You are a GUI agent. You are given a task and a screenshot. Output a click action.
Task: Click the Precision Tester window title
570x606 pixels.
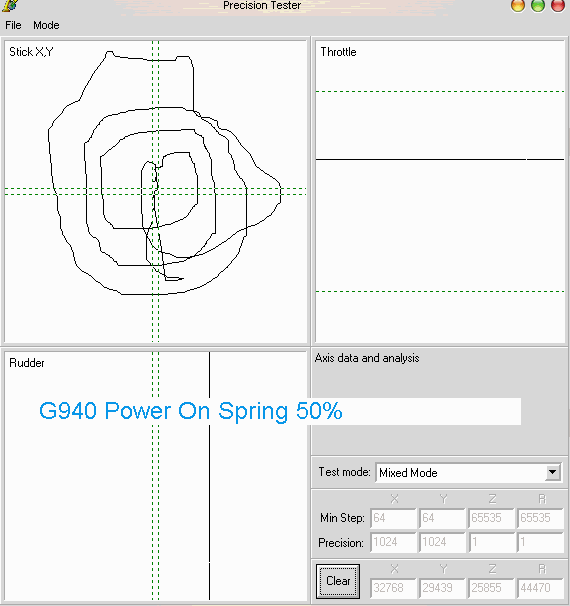coord(262,5)
